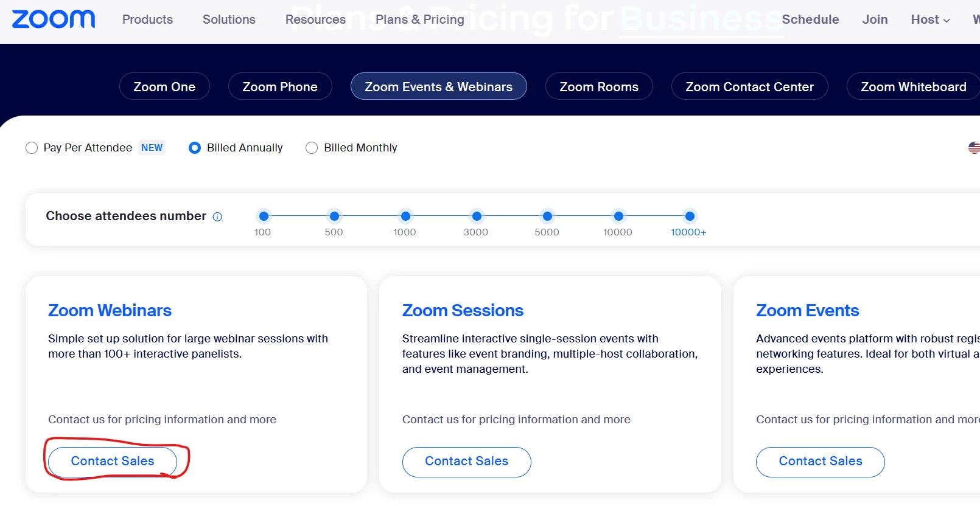Open the Zoom Webinars heading link

[110, 311]
